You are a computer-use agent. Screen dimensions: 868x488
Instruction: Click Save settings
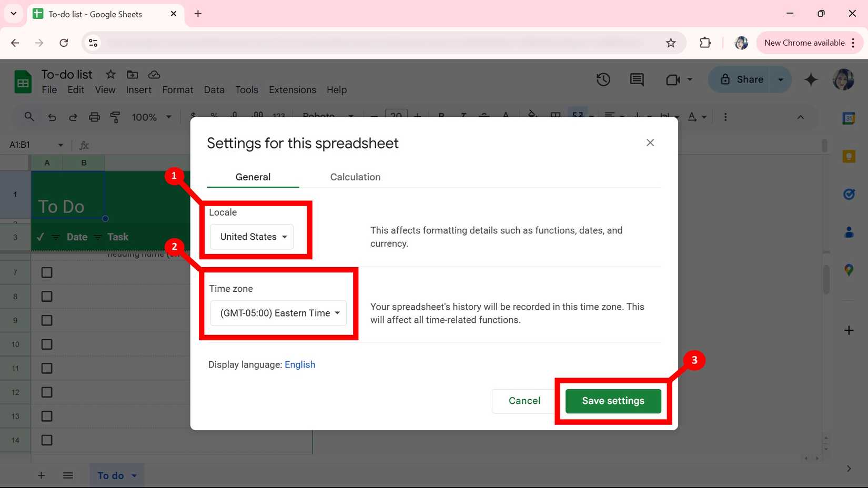(x=613, y=401)
